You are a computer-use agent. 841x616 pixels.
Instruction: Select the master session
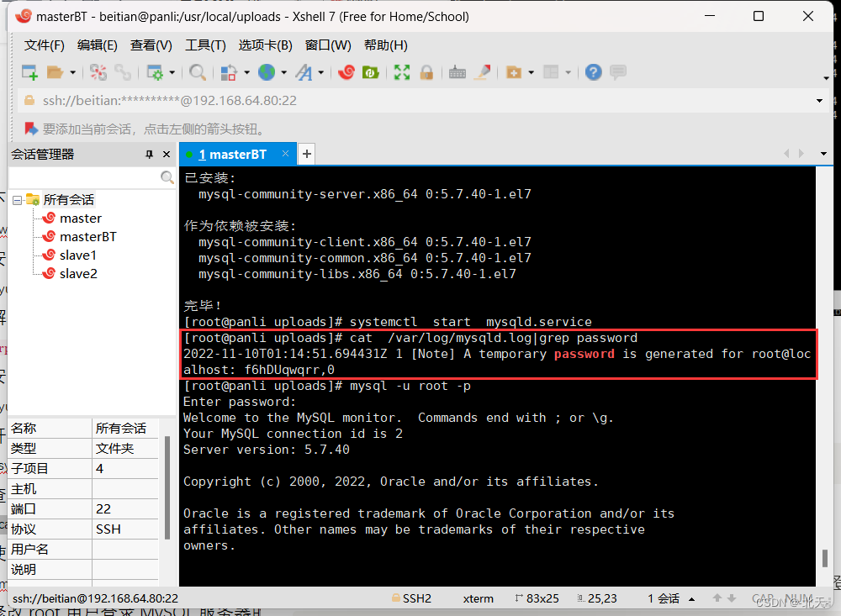(81, 218)
